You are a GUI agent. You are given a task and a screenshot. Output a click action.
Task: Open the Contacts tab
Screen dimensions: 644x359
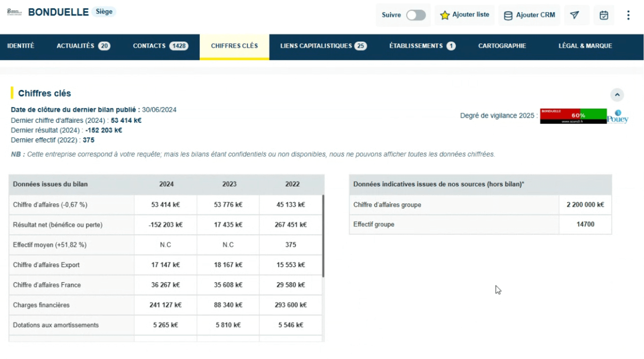[160, 46]
